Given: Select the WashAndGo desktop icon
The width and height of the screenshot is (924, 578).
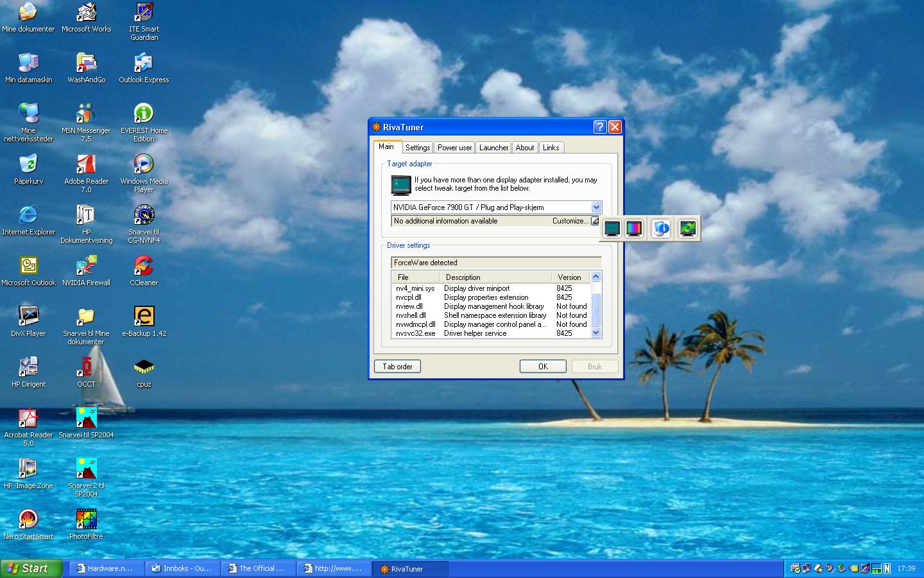Looking at the screenshot, I should (86, 68).
